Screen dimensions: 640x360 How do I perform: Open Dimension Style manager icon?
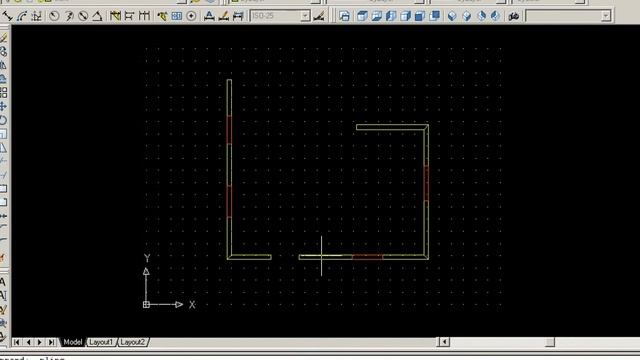[319, 16]
